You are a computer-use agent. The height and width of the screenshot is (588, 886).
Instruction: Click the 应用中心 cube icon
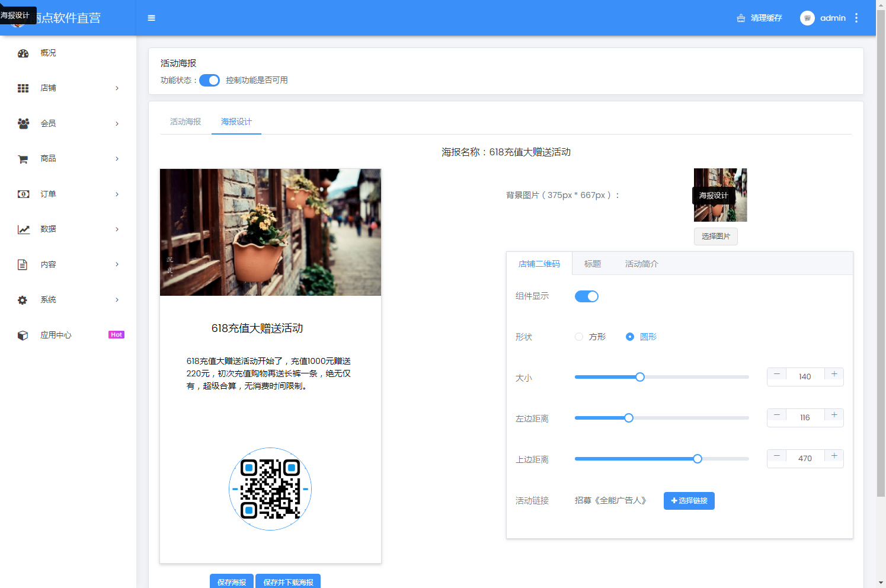[x=23, y=335]
